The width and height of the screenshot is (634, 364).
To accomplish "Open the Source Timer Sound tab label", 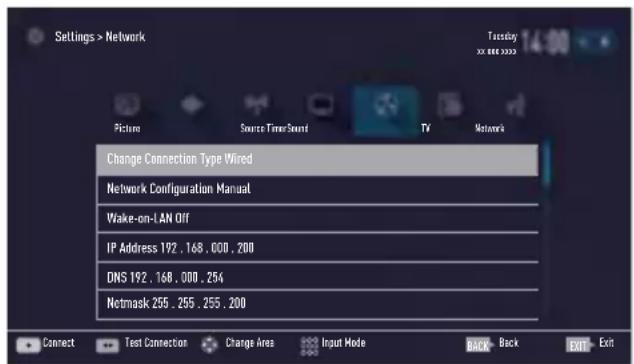I will [274, 128].
